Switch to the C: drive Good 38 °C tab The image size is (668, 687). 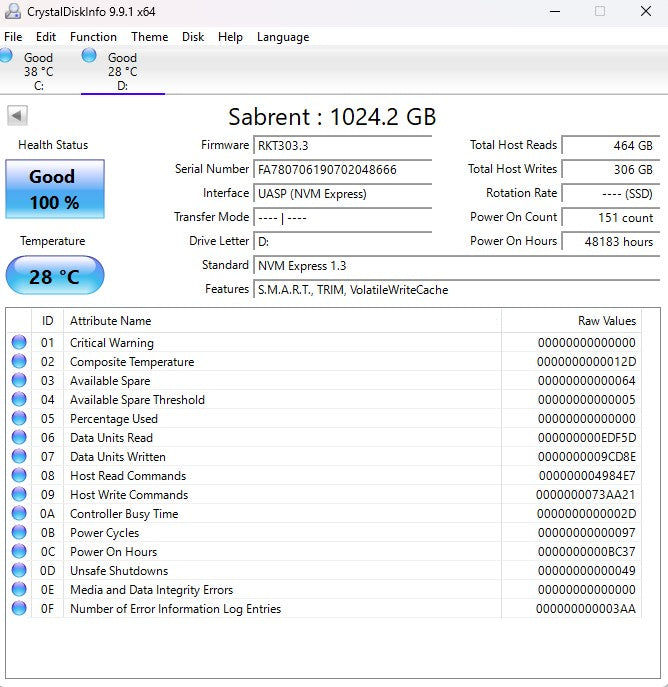coord(39,71)
